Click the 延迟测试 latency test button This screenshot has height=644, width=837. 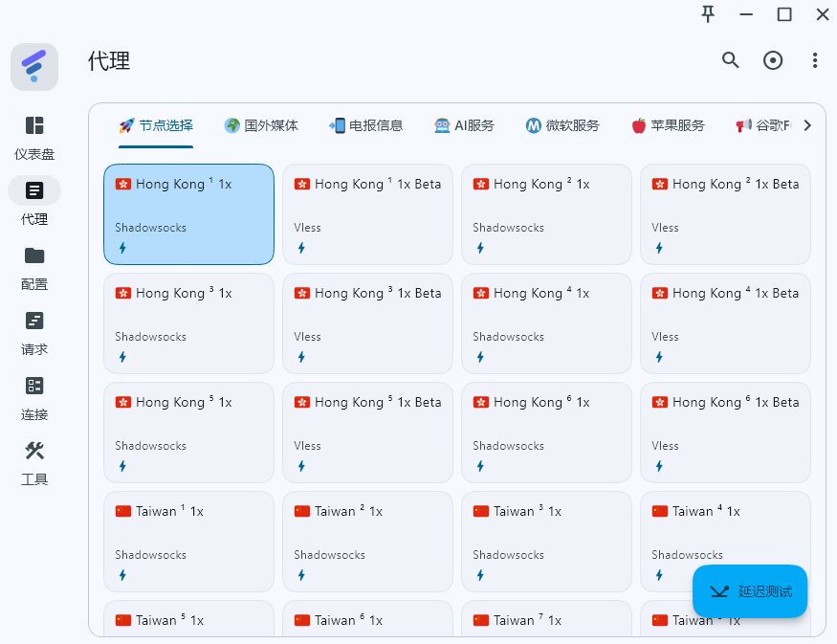[749, 591]
